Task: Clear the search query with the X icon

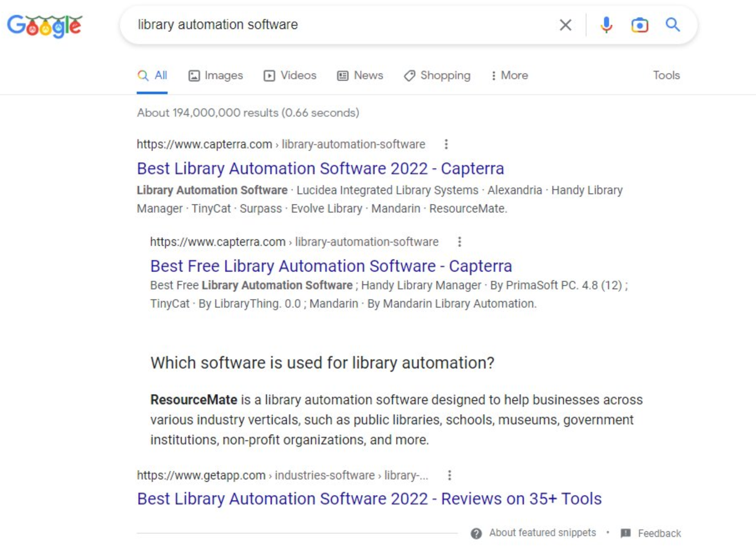Action: pyautogui.click(x=565, y=25)
